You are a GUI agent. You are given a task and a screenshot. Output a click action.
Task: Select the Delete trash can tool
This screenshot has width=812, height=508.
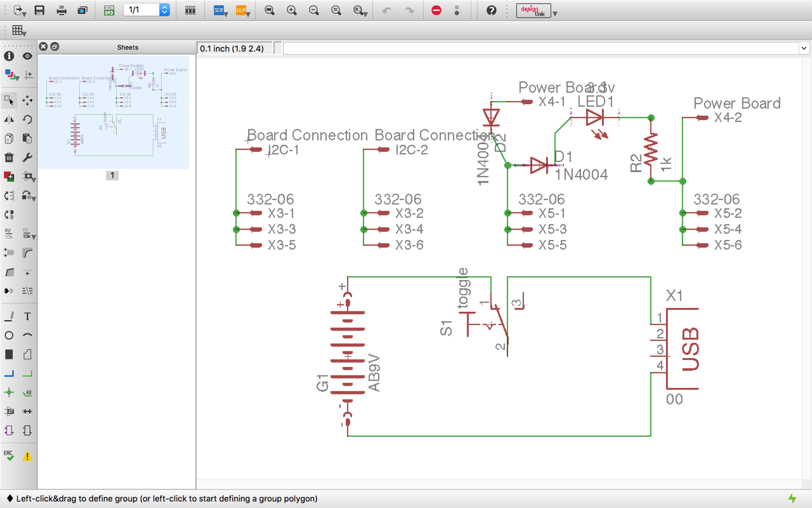point(9,157)
